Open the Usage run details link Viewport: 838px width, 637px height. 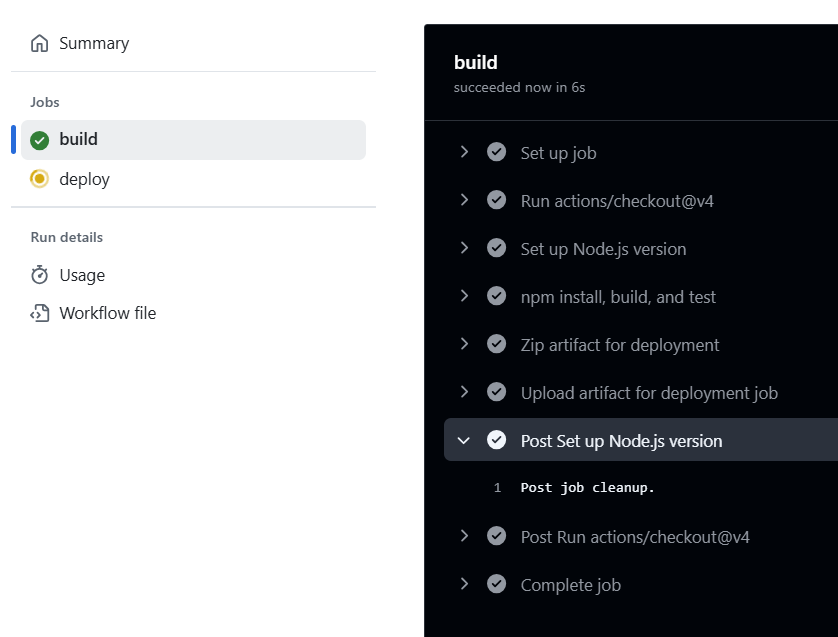click(x=82, y=275)
